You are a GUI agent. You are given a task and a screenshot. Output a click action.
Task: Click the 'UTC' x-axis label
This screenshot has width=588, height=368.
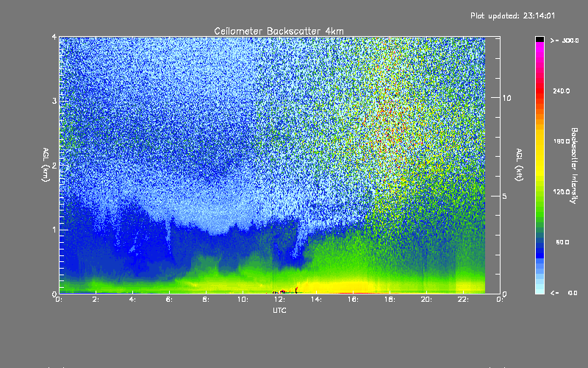click(x=279, y=310)
